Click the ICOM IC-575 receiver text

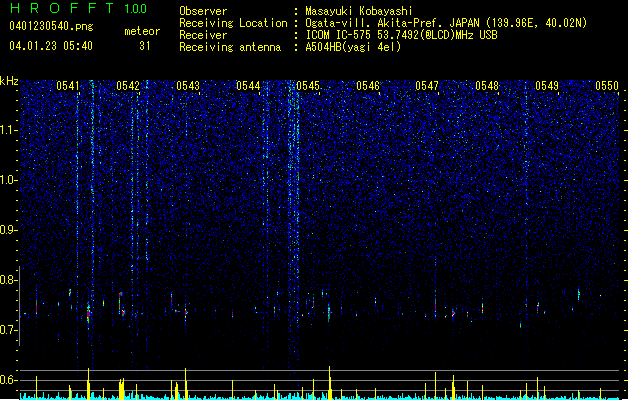[401, 35]
